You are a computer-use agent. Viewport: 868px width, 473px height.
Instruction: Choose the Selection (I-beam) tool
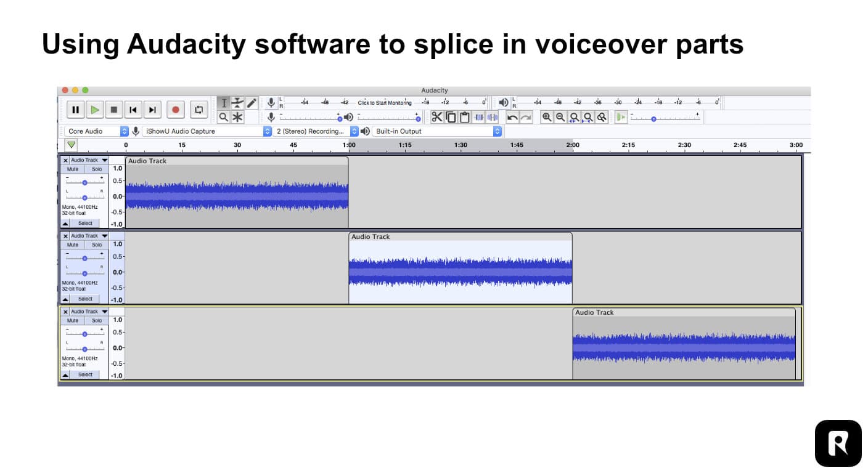click(x=224, y=103)
